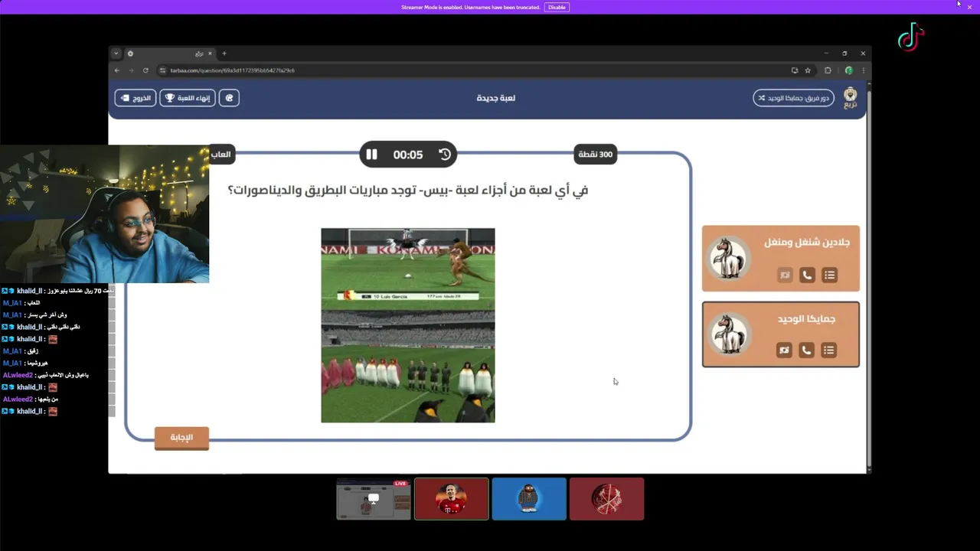Screen dimensions: 980x551
Task: Open the tab search dropdown arrow
Action: pos(116,54)
